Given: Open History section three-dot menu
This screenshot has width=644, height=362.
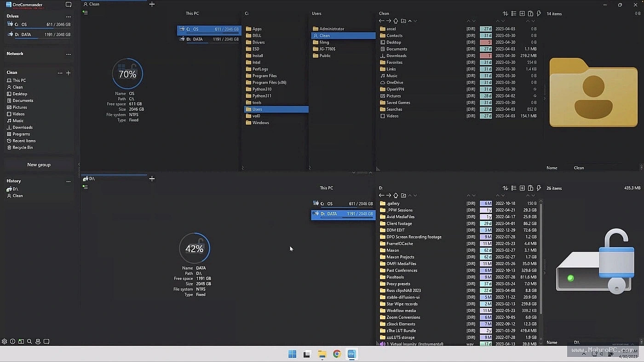Looking at the screenshot, I should 69,181.
